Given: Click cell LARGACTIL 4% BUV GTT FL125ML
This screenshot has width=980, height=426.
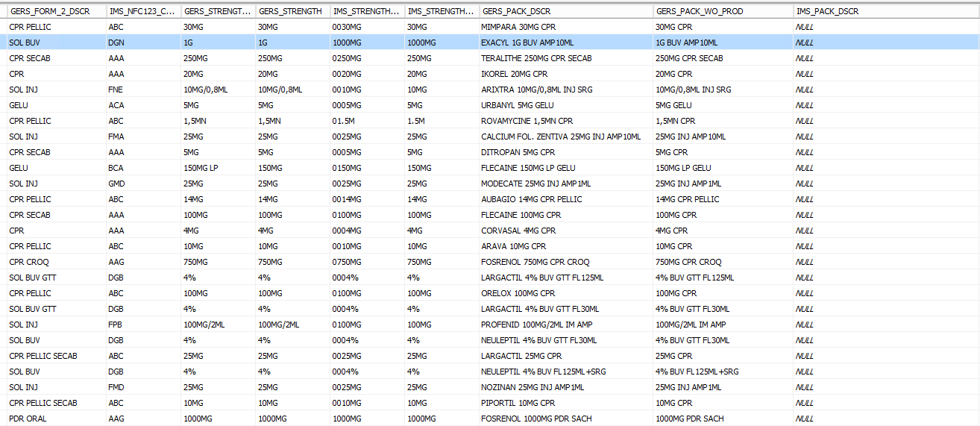Looking at the screenshot, I should tap(566, 278).
